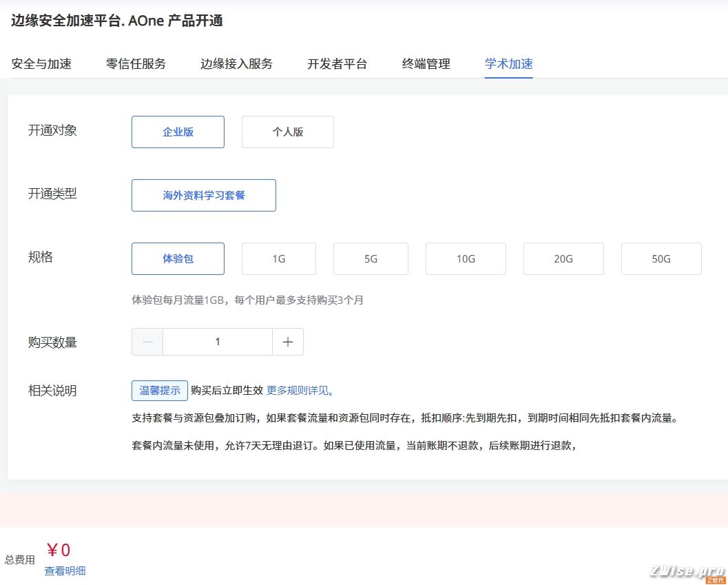The height and width of the screenshot is (585, 728).
Task: Click the purchase quantity input field
Action: (217, 342)
